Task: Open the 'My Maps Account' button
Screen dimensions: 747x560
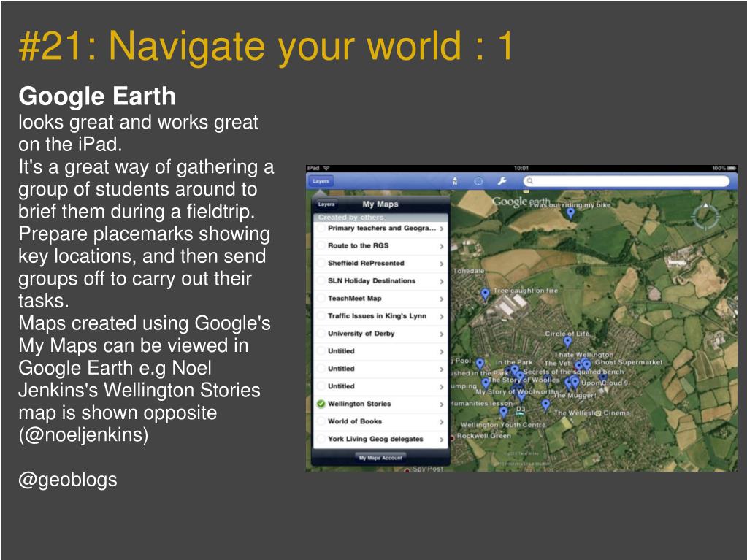Action: pos(380,458)
